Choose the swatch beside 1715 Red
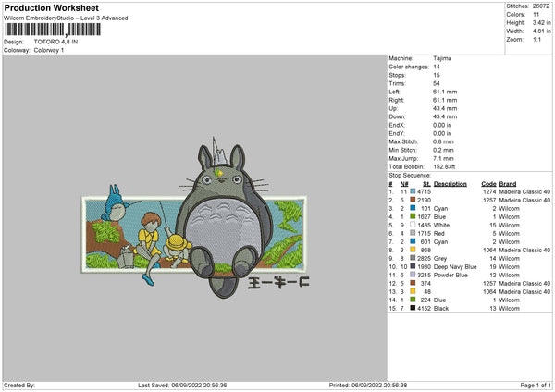555x392 pixels. click(x=413, y=233)
